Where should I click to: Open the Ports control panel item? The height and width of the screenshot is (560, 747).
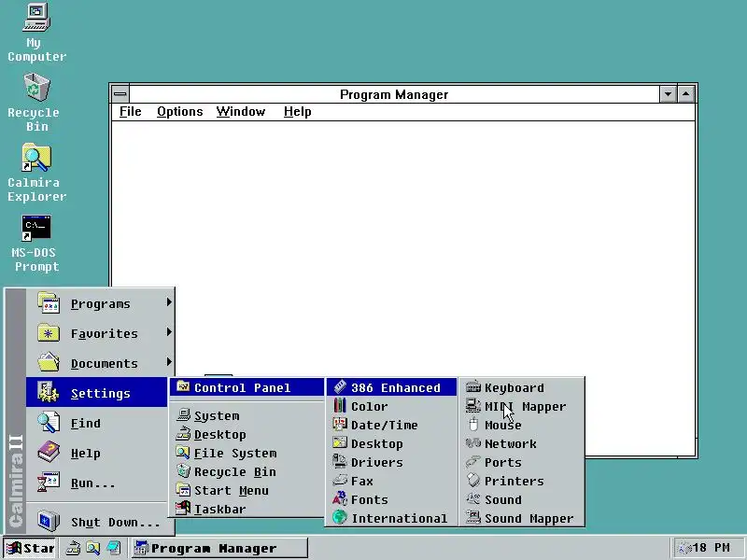522,462
